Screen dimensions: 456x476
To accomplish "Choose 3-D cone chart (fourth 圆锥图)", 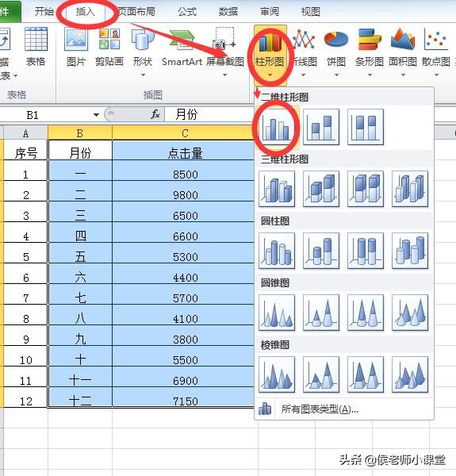I will click(x=410, y=313).
